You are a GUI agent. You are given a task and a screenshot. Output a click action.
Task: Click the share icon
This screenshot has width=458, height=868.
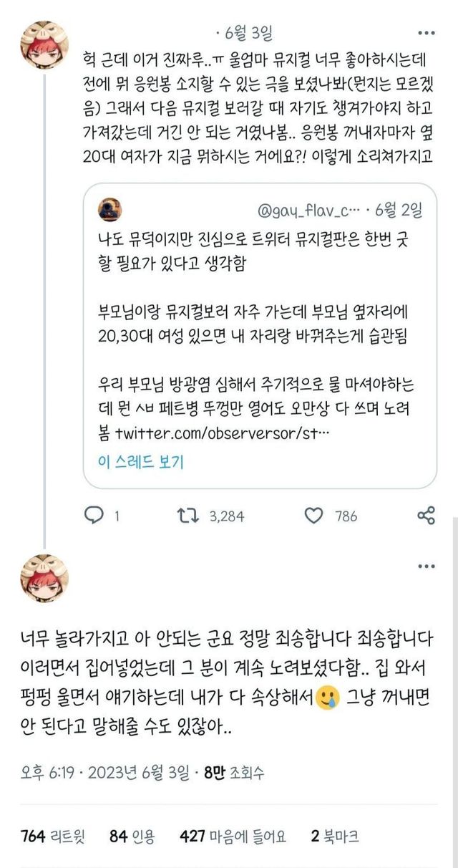pos(426,516)
